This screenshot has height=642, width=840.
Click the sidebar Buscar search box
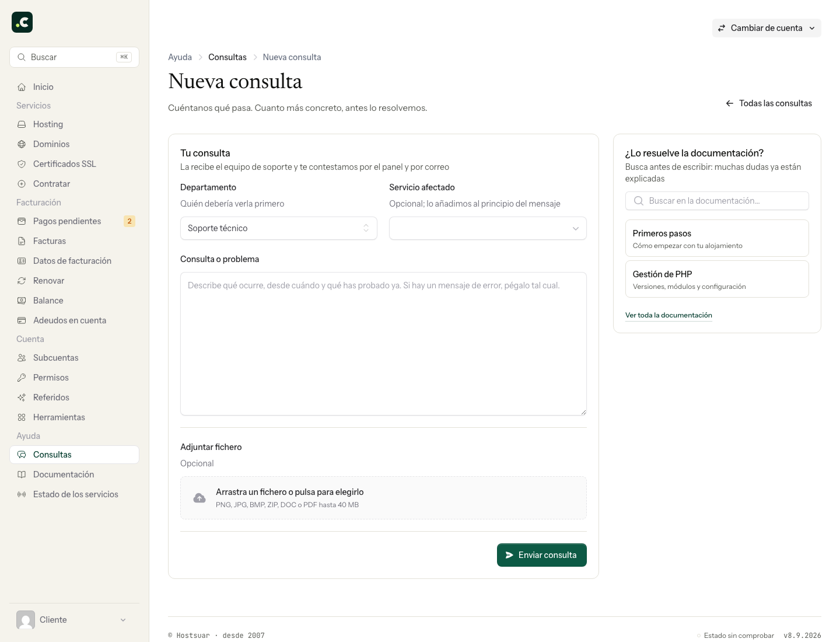pyautogui.click(x=74, y=57)
